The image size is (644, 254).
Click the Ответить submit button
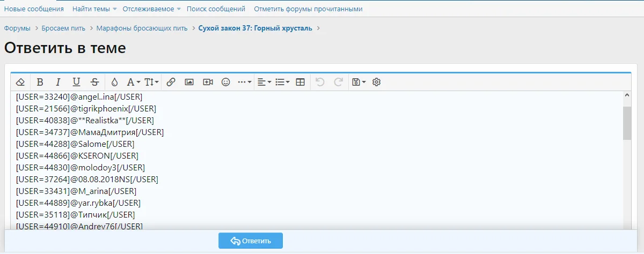(x=251, y=241)
